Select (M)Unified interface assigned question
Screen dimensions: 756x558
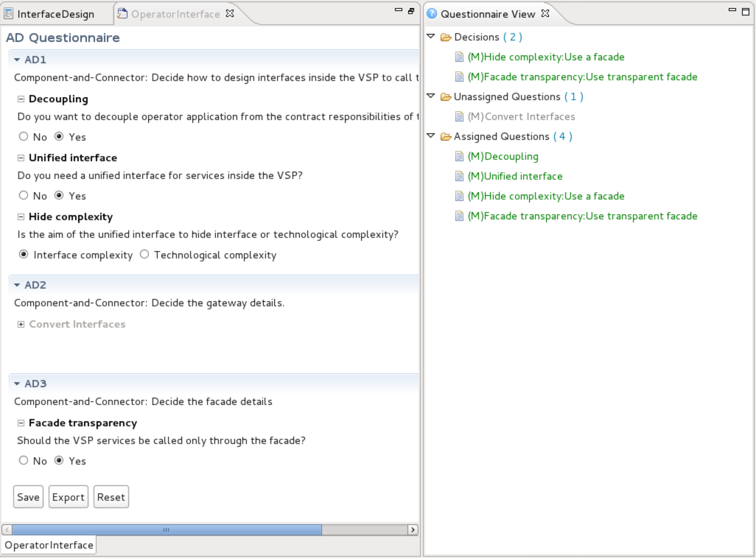pyautogui.click(x=515, y=176)
